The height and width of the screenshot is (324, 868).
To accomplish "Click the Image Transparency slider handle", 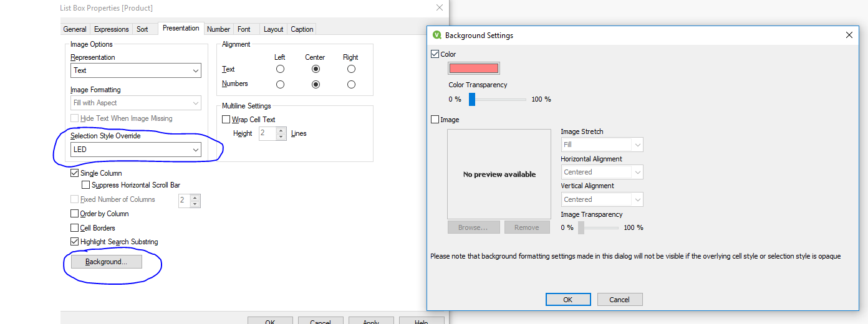I will pyautogui.click(x=581, y=227).
